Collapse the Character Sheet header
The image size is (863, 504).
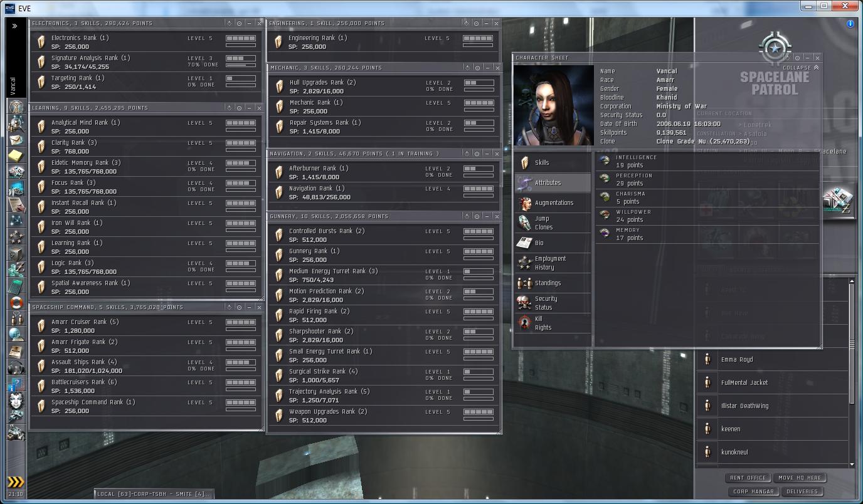[800, 68]
